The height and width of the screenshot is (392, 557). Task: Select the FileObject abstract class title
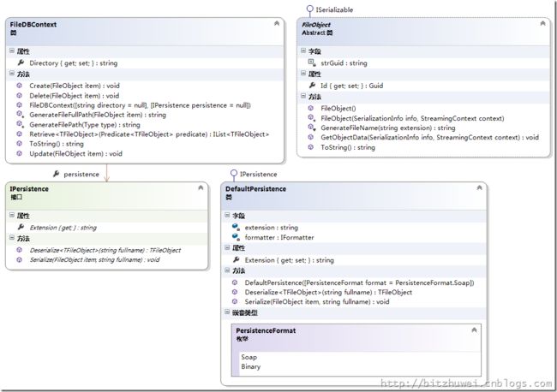click(316, 25)
